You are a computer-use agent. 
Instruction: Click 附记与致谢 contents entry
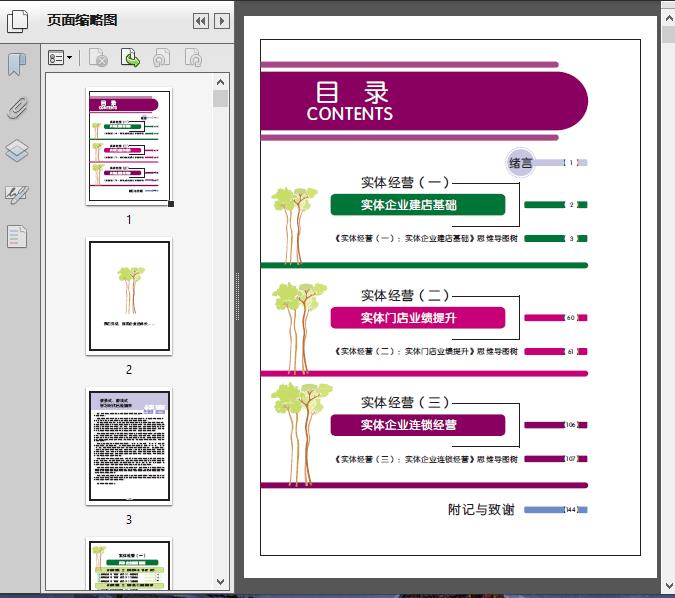tap(481, 509)
